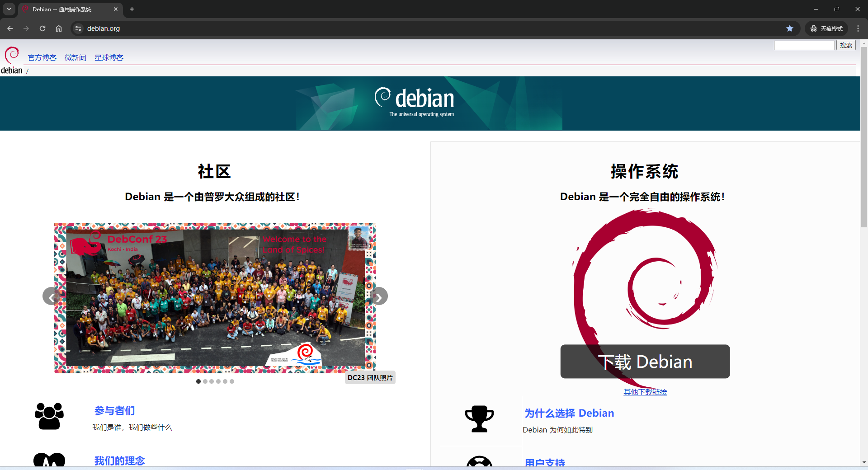Click the people group icon beside 参与者们
868x470 pixels.
point(49,416)
